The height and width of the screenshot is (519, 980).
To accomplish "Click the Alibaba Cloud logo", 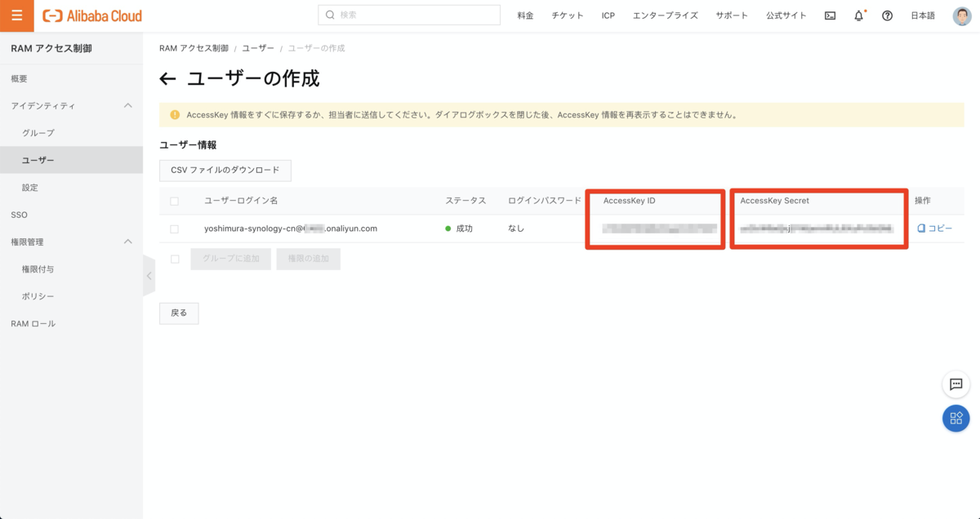I will tap(92, 16).
